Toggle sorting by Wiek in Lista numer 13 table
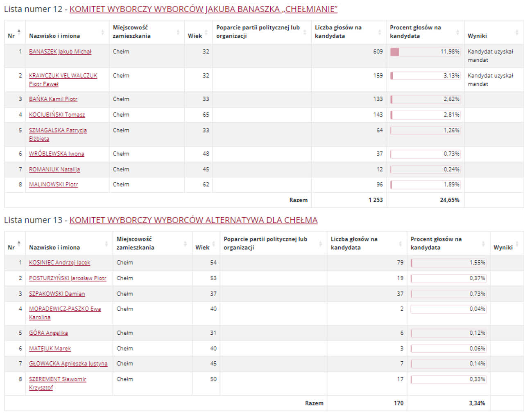The width and height of the screenshot is (532, 419). (x=214, y=243)
